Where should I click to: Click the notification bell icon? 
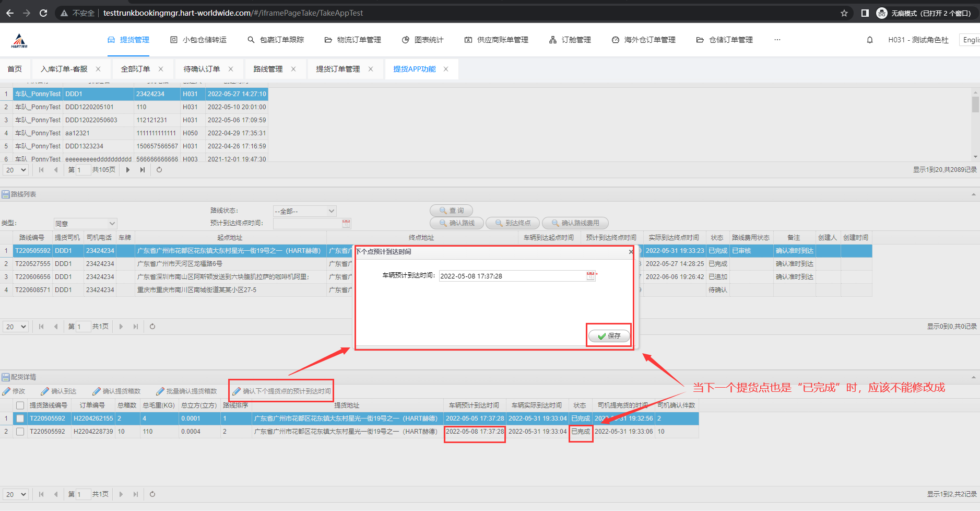click(x=869, y=40)
